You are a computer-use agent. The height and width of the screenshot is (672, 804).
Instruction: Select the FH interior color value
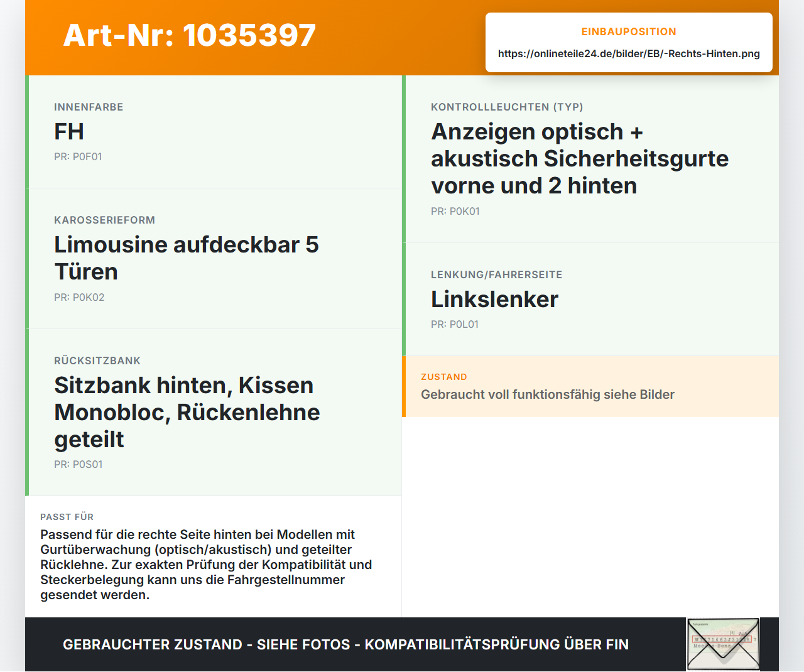[69, 131]
